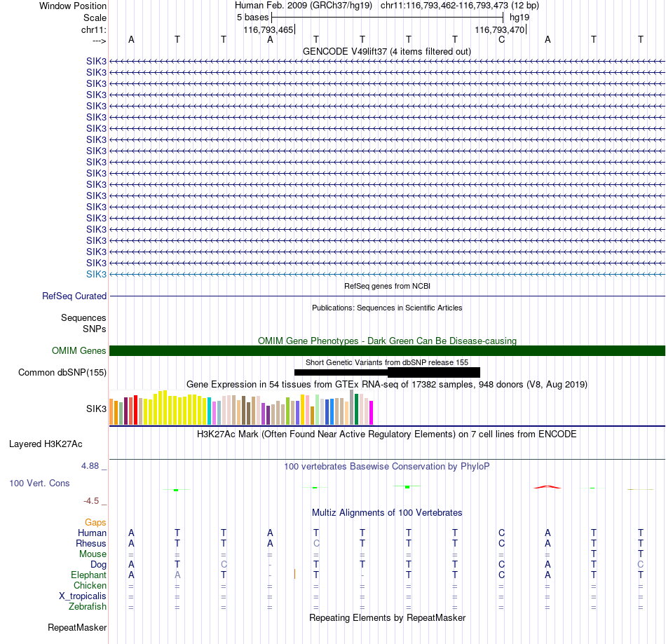Image resolution: width=666 pixels, height=644 pixels.
Task: Select the Zebrafish alignment row label
Action: (88, 607)
